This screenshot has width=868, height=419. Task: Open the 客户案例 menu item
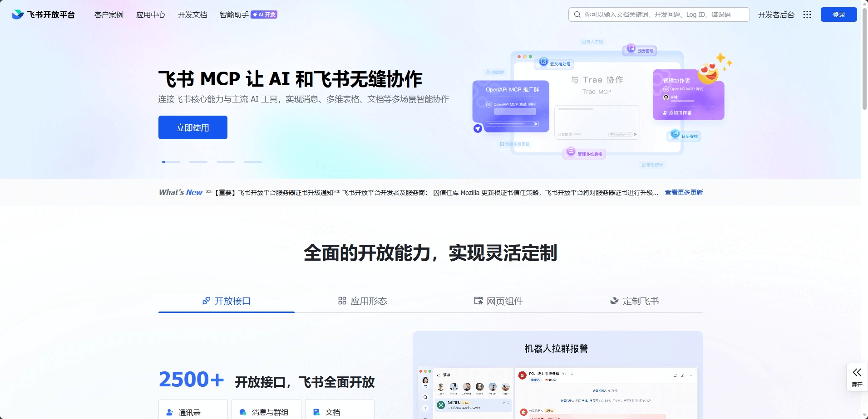(108, 15)
